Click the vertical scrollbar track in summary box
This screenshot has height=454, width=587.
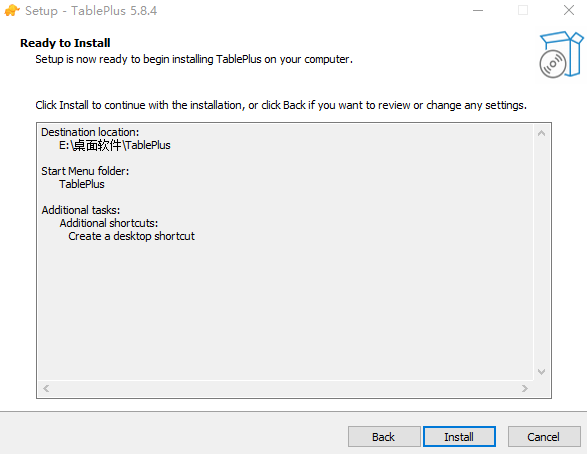click(x=541, y=253)
